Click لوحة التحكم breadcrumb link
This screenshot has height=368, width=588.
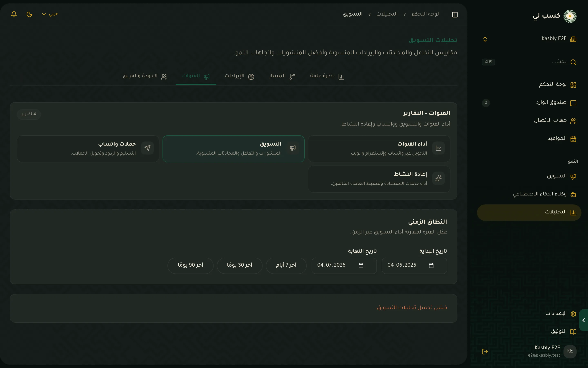(x=425, y=14)
